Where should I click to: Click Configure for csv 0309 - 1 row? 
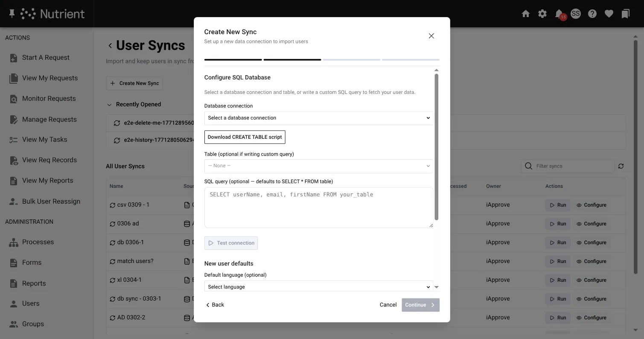tap(592, 205)
